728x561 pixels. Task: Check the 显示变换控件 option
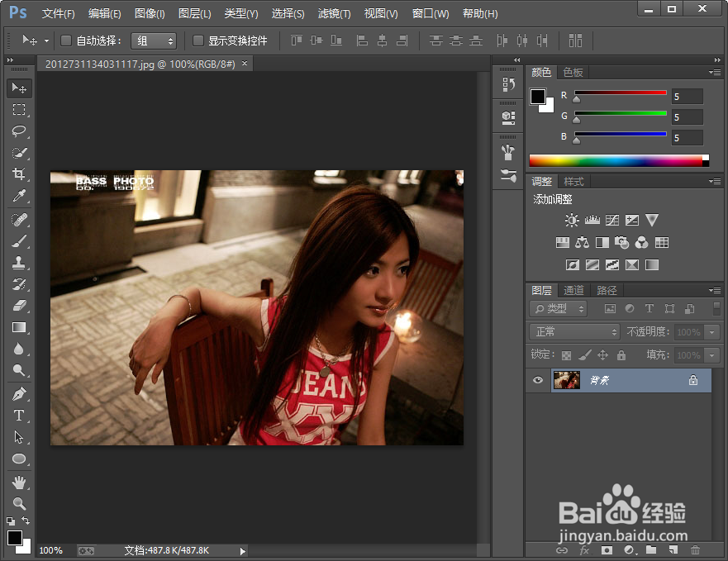pyautogui.click(x=196, y=40)
